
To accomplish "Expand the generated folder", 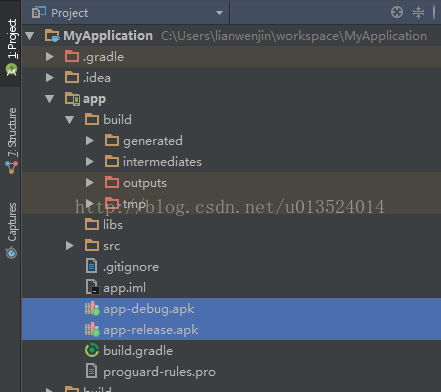I will tap(90, 141).
